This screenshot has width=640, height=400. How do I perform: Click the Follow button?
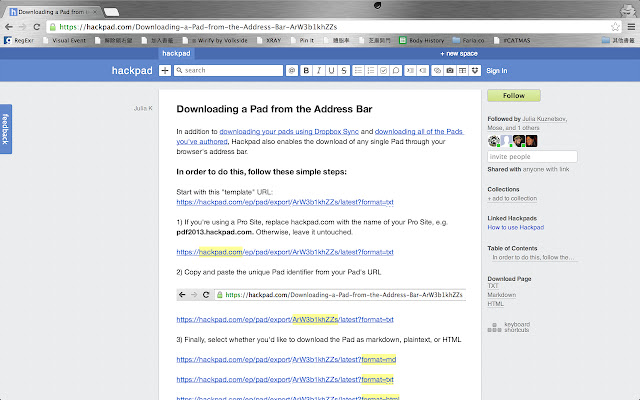coord(514,96)
